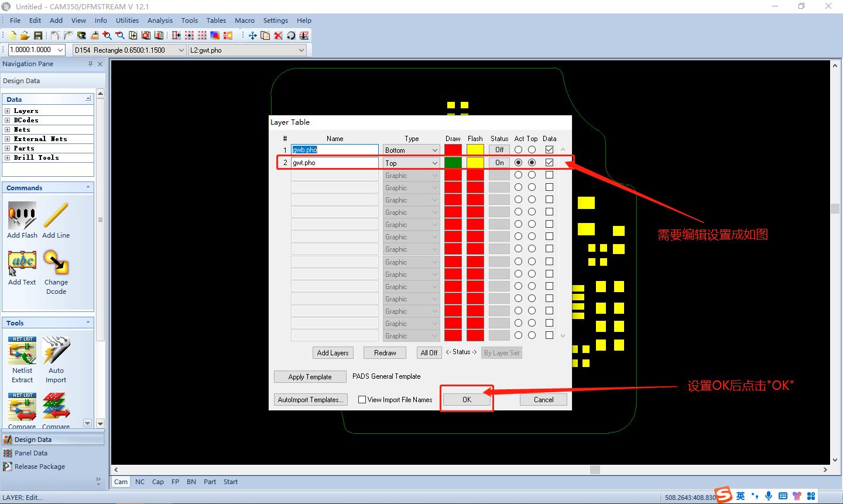Click the Zoom In magnifier icon
The image size is (843, 504).
tap(107, 36)
